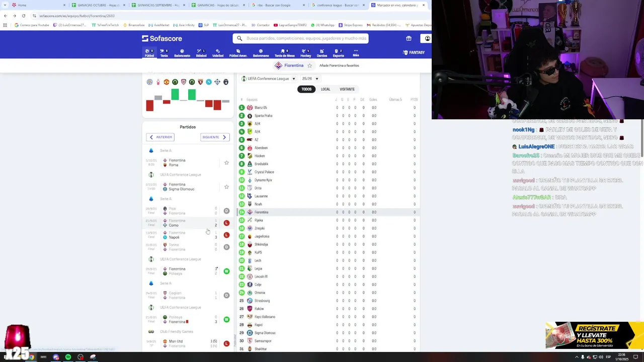The height and width of the screenshot is (362, 644).
Task: Go back with the browser back arrow
Action: coord(5,16)
